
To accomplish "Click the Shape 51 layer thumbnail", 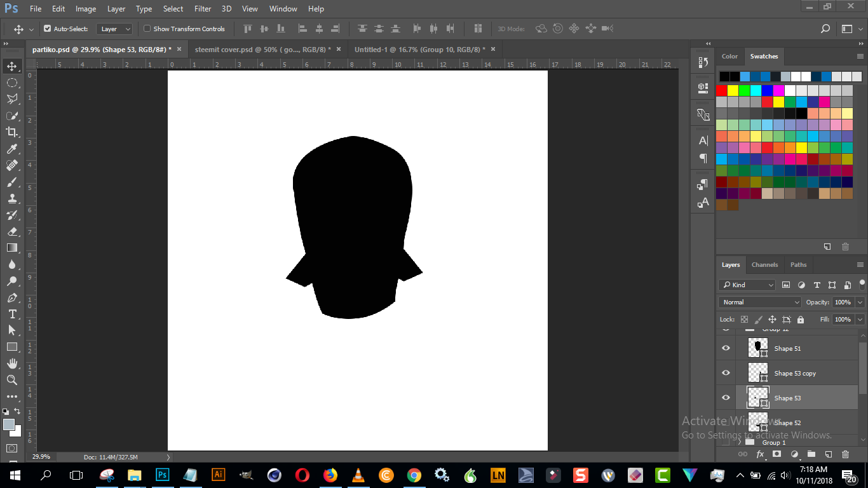I will 758,348.
